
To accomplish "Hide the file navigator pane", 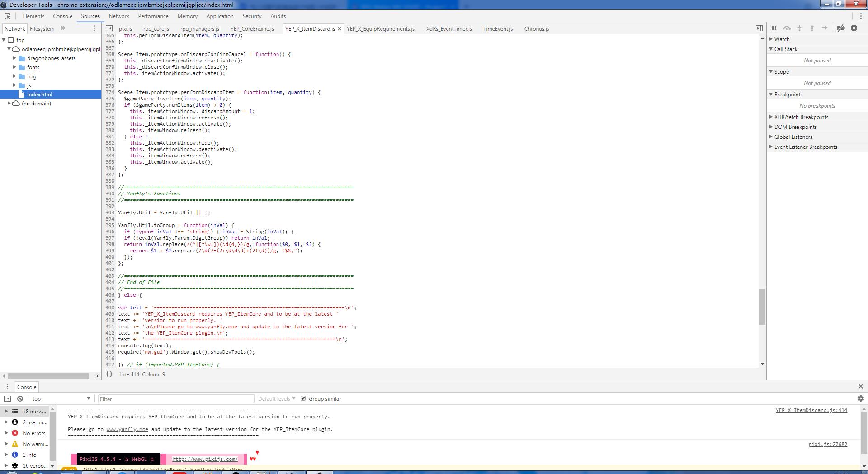I will [x=109, y=28].
